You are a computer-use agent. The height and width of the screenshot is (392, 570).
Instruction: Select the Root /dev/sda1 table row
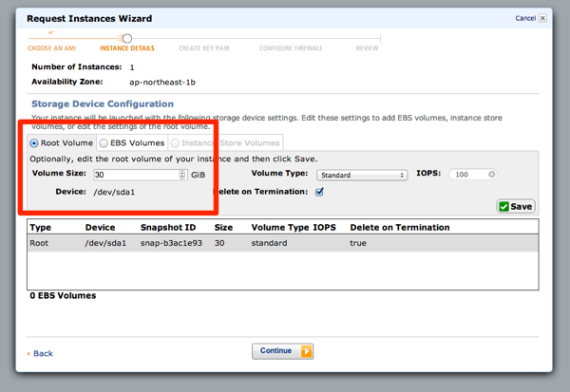click(283, 243)
